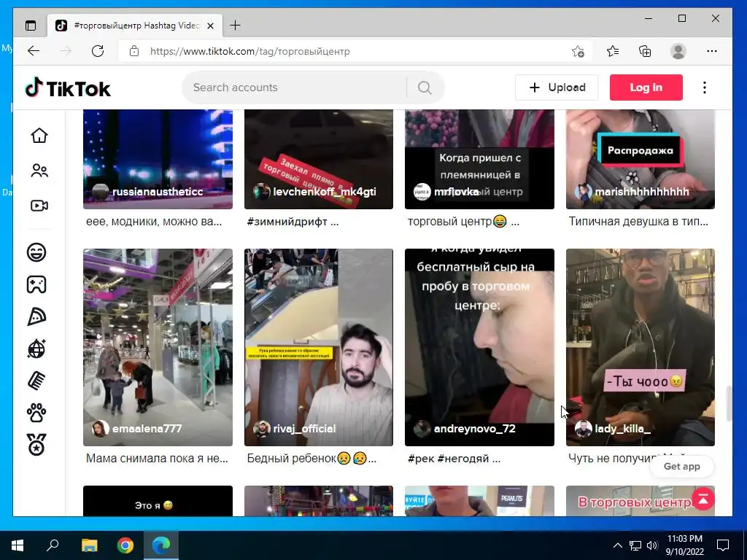Click caption 'Мама снимала пока я не...'
Screen dimensions: 747x560
tap(158, 458)
